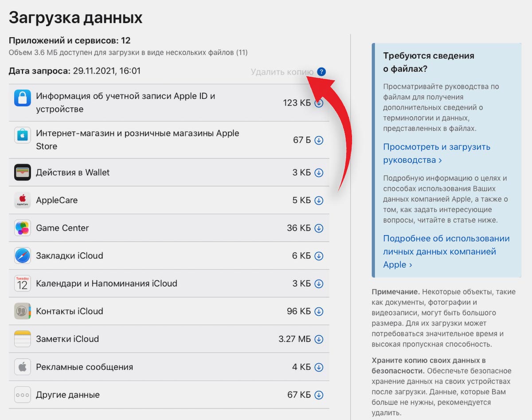
Task: Click the Дата запроса 29.11.2021 text
Action: pos(74,71)
